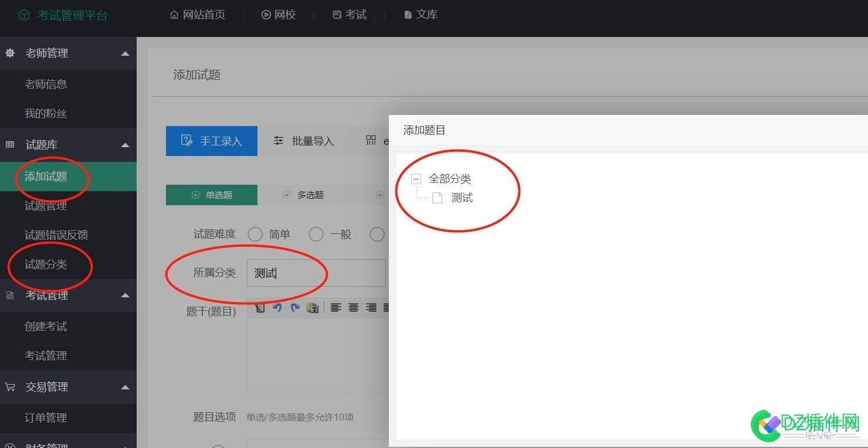This screenshot has height=448, width=868.
Task: Click the edit icon on 手工录入
Action: point(187,140)
